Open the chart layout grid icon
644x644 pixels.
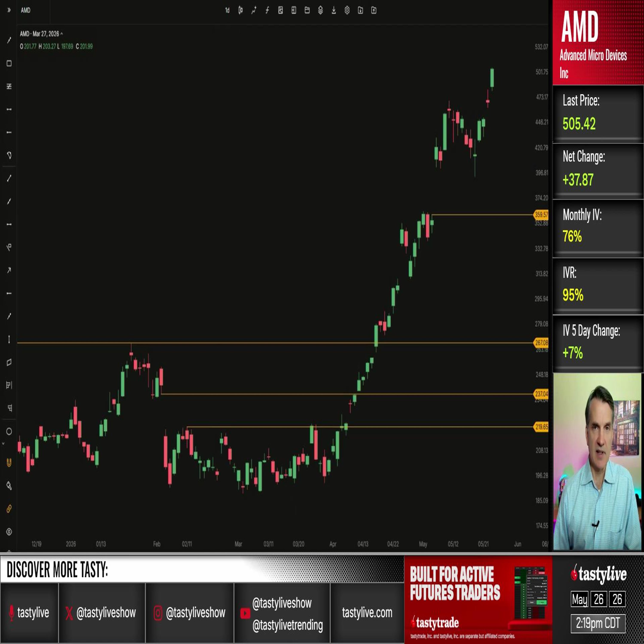click(x=294, y=10)
